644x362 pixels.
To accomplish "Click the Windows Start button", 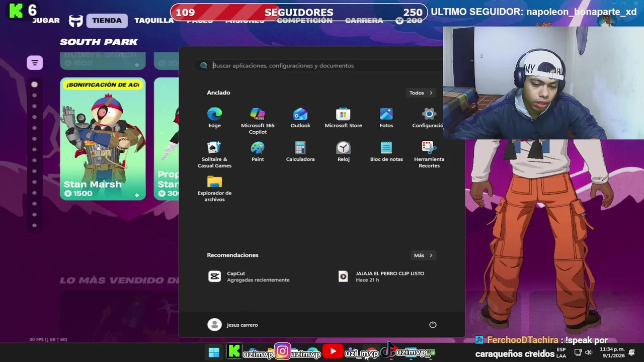I will point(214,352).
